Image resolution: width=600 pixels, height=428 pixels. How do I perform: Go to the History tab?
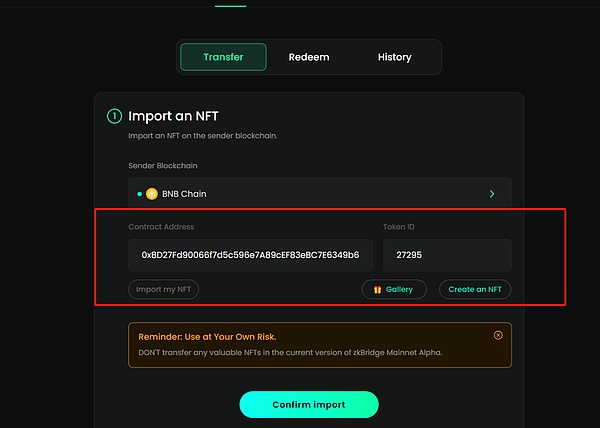(394, 57)
